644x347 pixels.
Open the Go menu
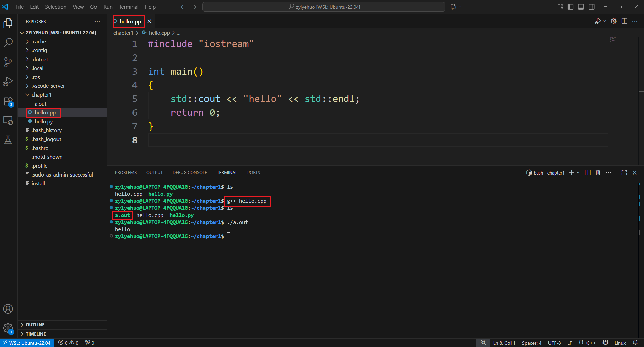(93, 7)
